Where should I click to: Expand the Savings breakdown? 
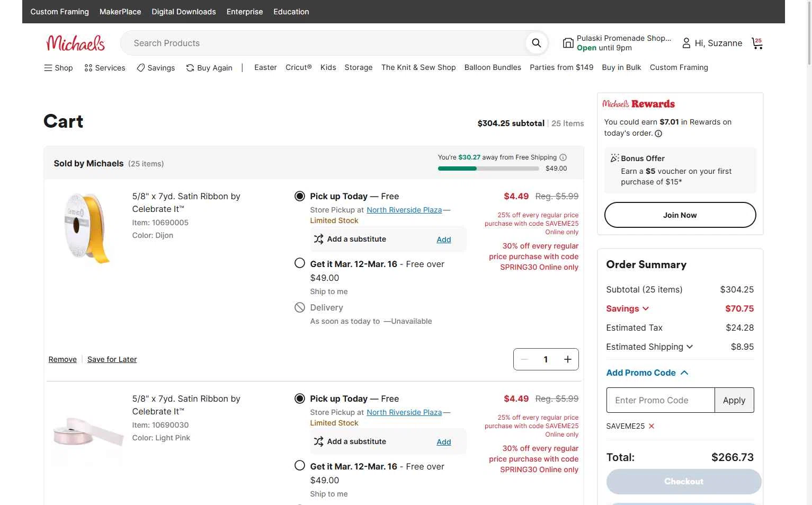coord(628,308)
